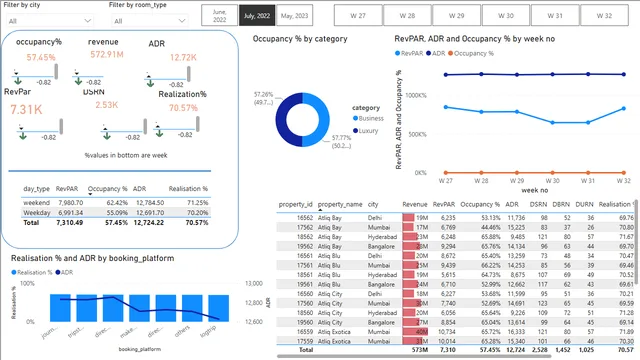Select the Weekday row in day_type table

[116, 213]
